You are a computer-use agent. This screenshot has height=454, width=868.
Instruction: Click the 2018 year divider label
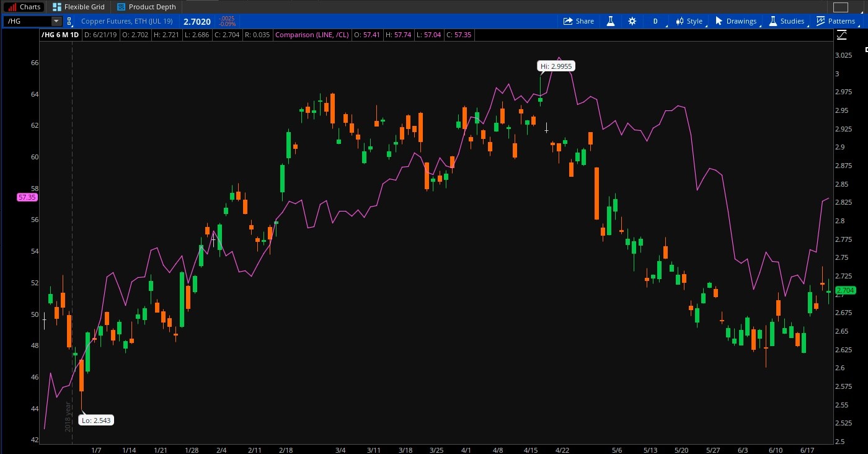[68, 417]
